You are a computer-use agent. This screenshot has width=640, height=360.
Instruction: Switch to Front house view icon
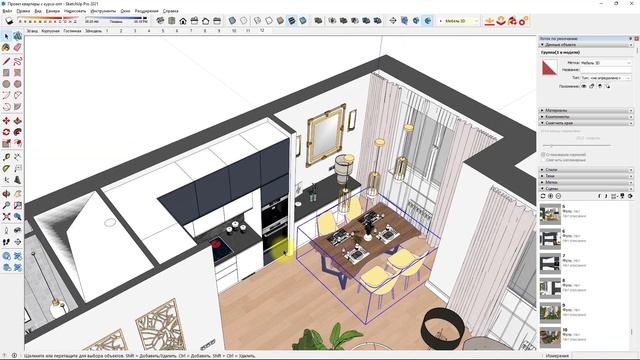pyautogui.click(x=183, y=20)
